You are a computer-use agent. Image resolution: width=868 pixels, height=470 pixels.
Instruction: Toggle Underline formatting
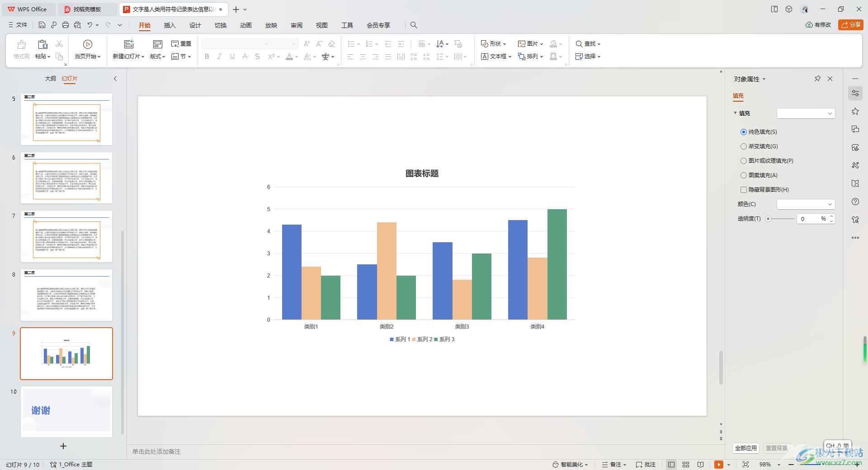[x=232, y=56]
